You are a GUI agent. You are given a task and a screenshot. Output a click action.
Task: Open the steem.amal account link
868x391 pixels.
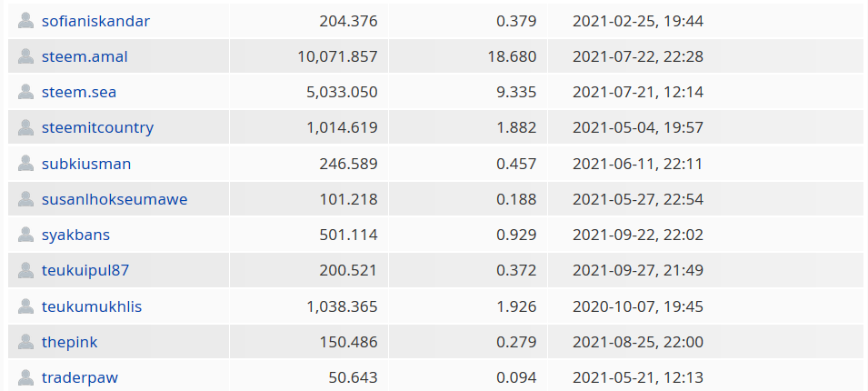(x=85, y=56)
